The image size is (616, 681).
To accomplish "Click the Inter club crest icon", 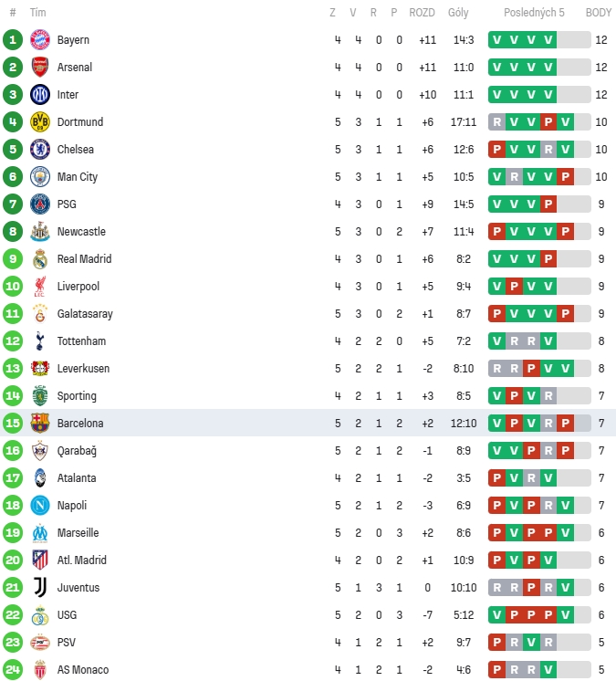I will (39, 95).
